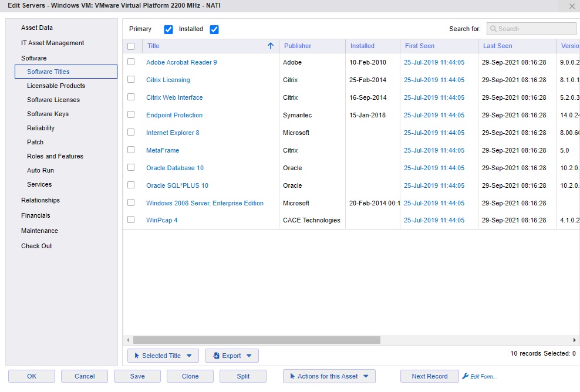Click the scroll left arrow of horizontal scrollbar
The height and width of the screenshot is (392, 580).
pyautogui.click(x=129, y=340)
